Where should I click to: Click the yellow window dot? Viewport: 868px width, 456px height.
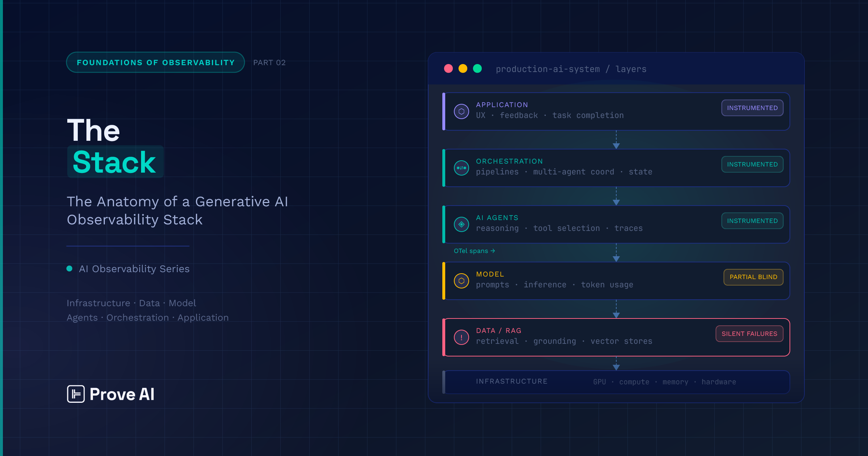pyautogui.click(x=463, y=69)
